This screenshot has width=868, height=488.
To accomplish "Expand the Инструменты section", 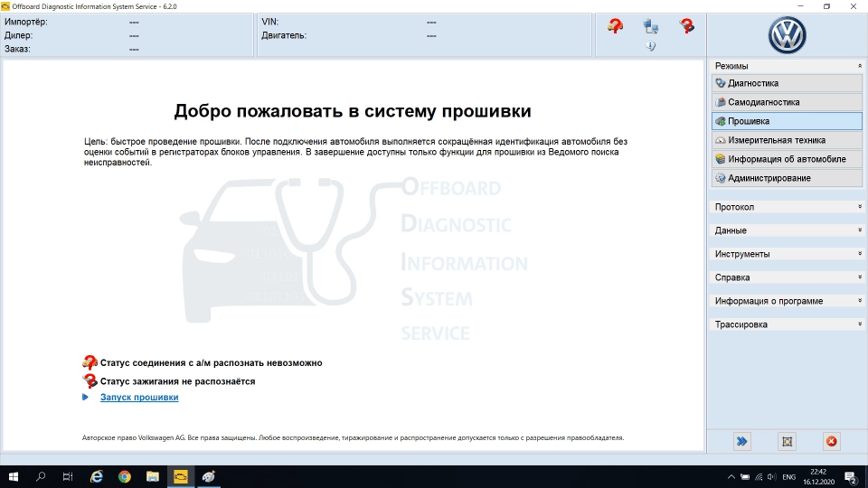I will point(787,254).
